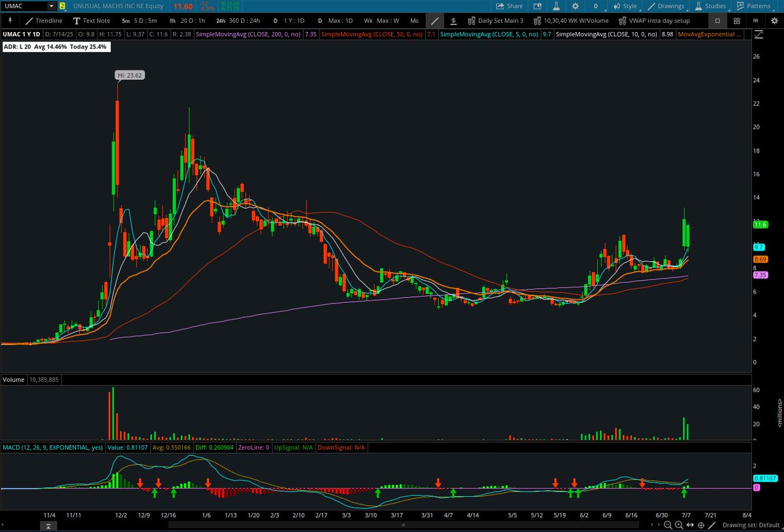784x532 pixels.
Task: Click the ADR L 20 Avg label
Action: coord(56,47)
